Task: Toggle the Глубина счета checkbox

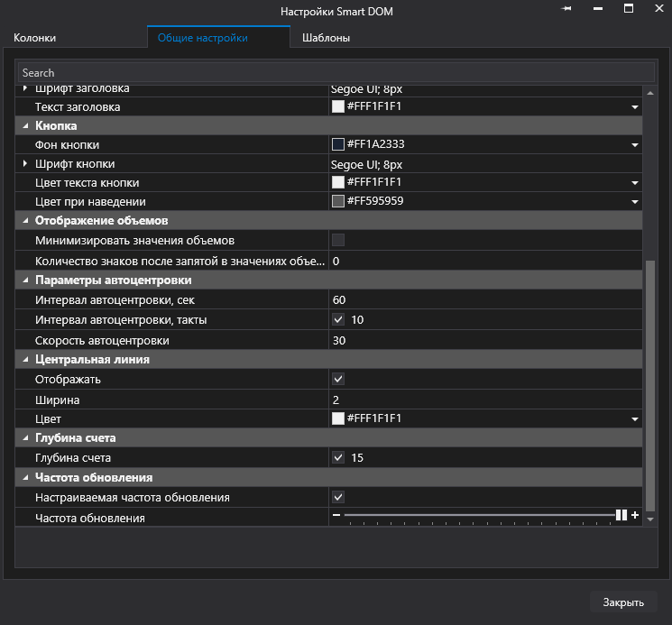Action: point(338,457)
